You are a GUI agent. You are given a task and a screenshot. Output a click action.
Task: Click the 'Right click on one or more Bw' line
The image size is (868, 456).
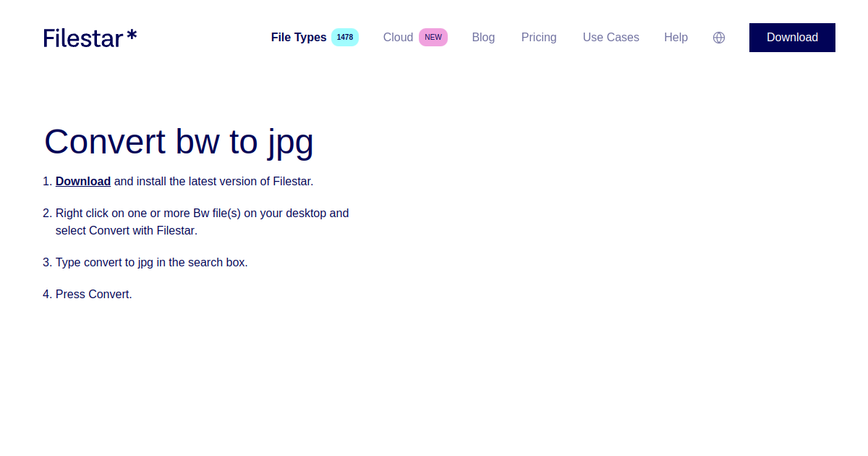202,213
